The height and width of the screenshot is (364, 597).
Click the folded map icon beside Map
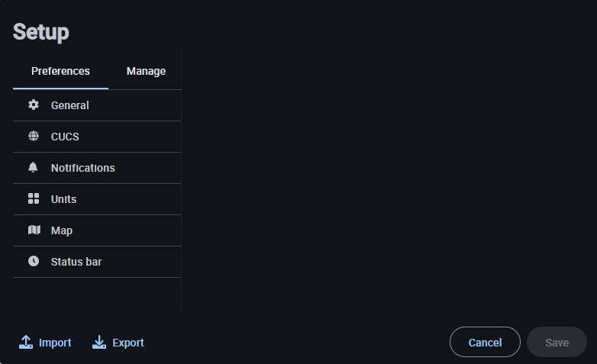click(x=34, y=230)
